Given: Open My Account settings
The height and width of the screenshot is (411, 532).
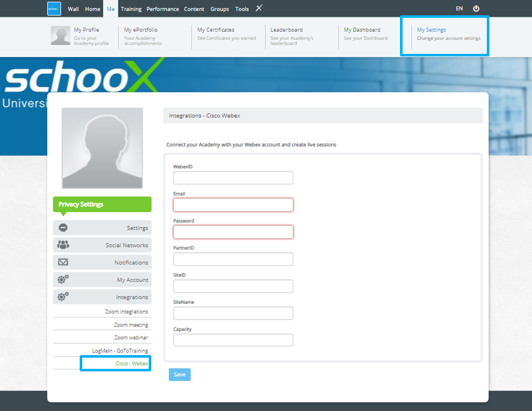Looking at the screenshot, I should click(x=102, y=279).
